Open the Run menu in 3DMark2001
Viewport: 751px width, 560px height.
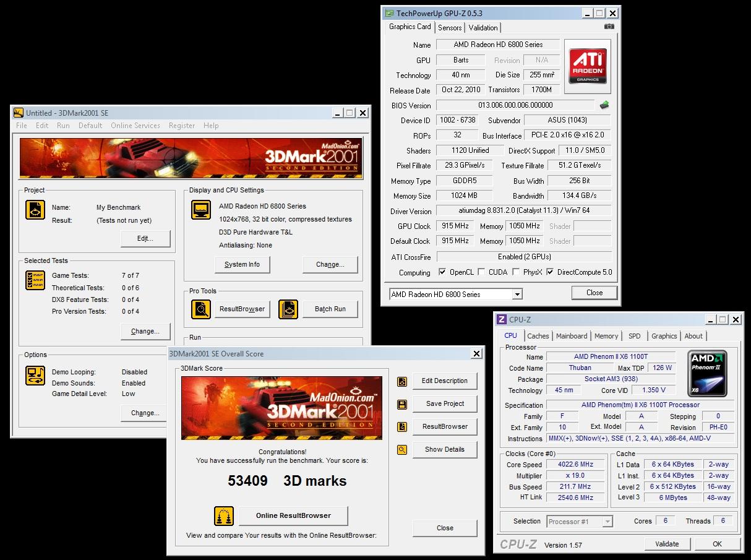63,126
